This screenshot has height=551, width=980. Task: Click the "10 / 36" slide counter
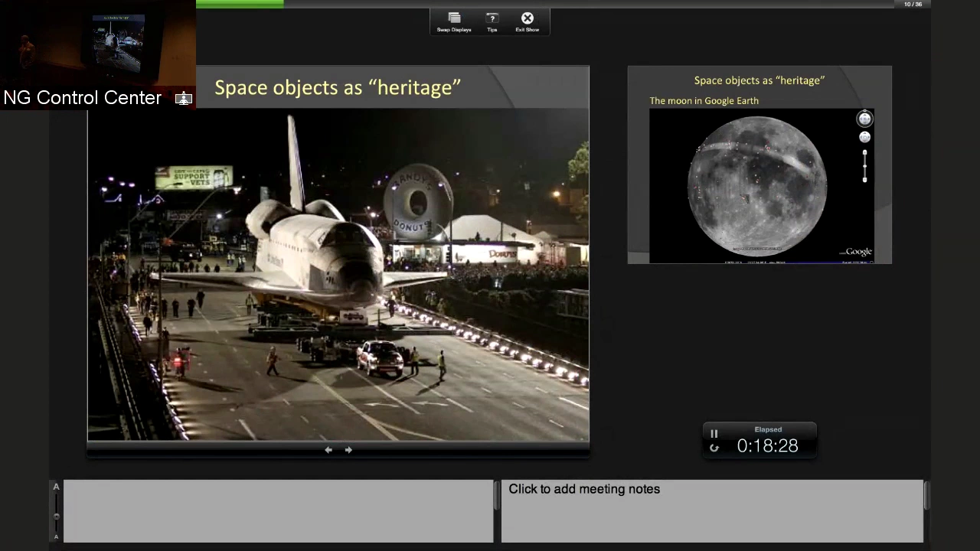[913, 5]
